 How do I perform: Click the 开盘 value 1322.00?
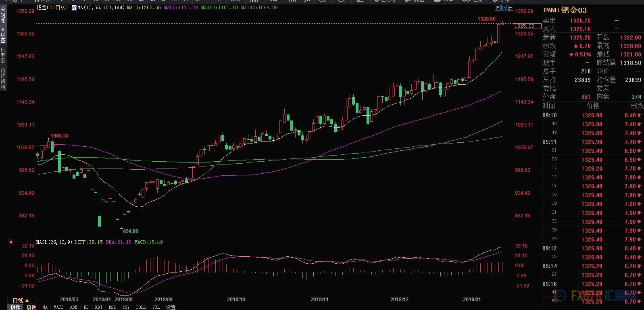tap(630, 37)
